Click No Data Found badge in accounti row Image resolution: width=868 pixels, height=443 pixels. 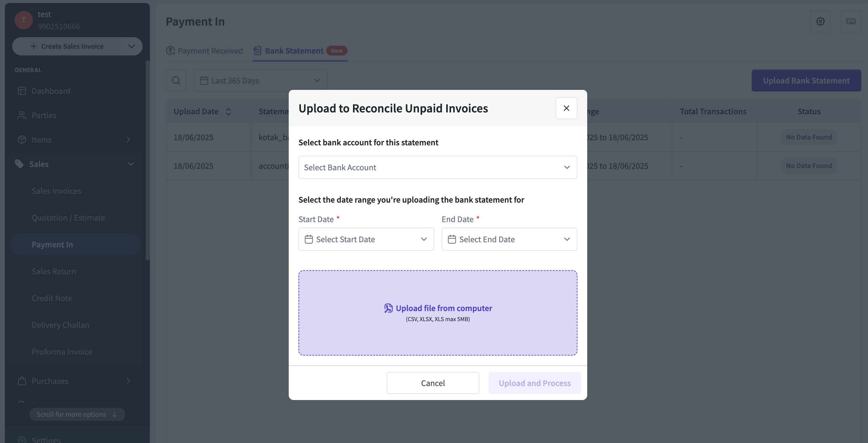click(x=809, y=166)
